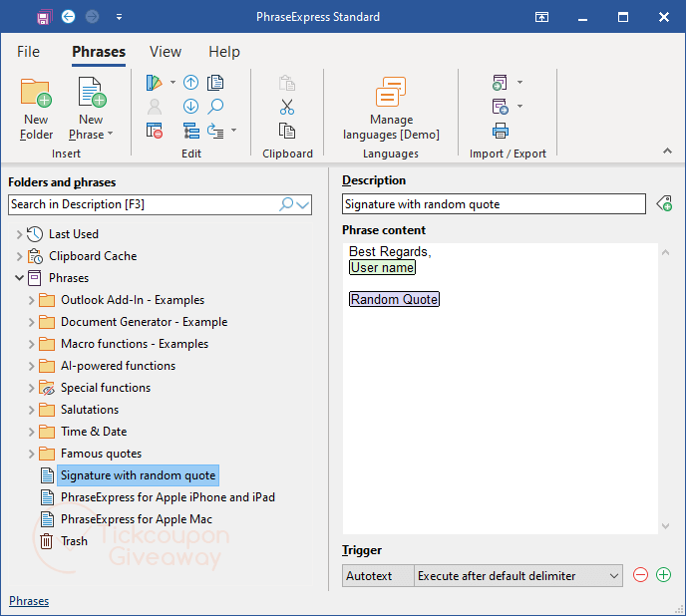Click the color swatch fan icon
Image resolution: width=686 pixels, height=616 pixels.
[x=154, y=83]
